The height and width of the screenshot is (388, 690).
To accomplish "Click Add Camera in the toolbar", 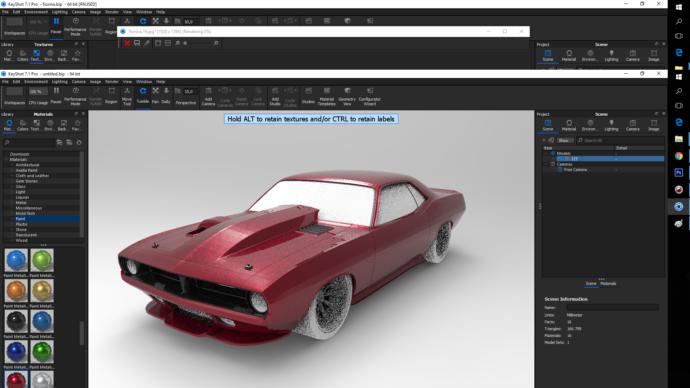I will [x=208, y=96].
